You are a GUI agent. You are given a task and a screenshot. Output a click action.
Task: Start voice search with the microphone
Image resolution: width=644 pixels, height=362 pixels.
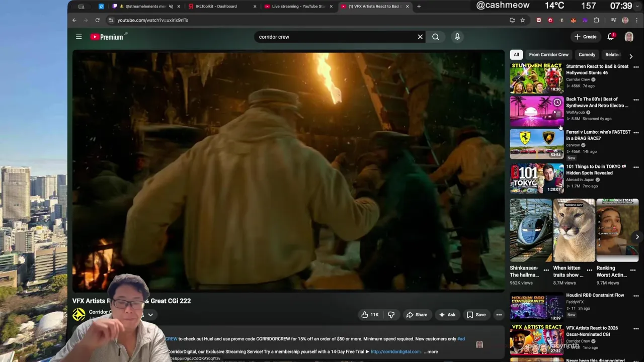click(x=457, y=37)
